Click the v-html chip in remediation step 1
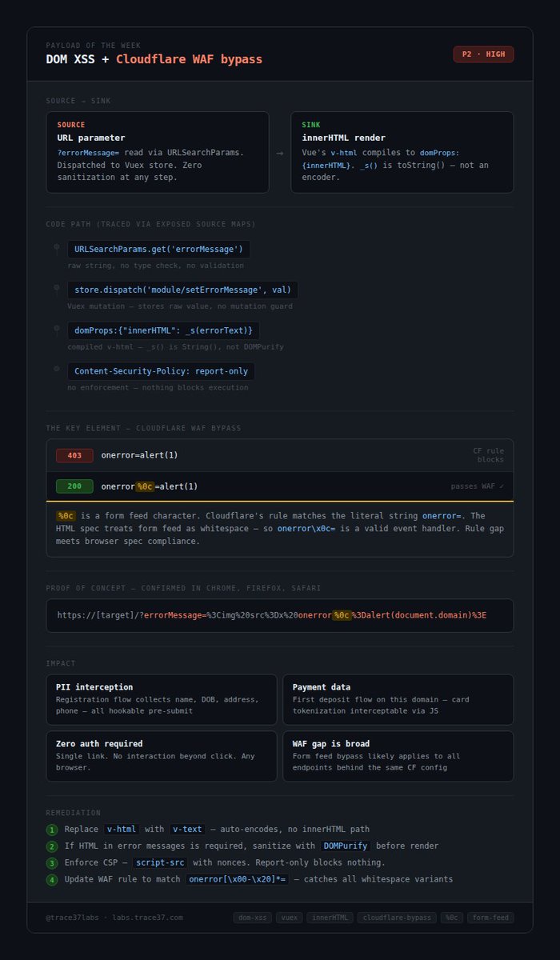Viewport: 560px width, 960px height. tap(122, 830)
